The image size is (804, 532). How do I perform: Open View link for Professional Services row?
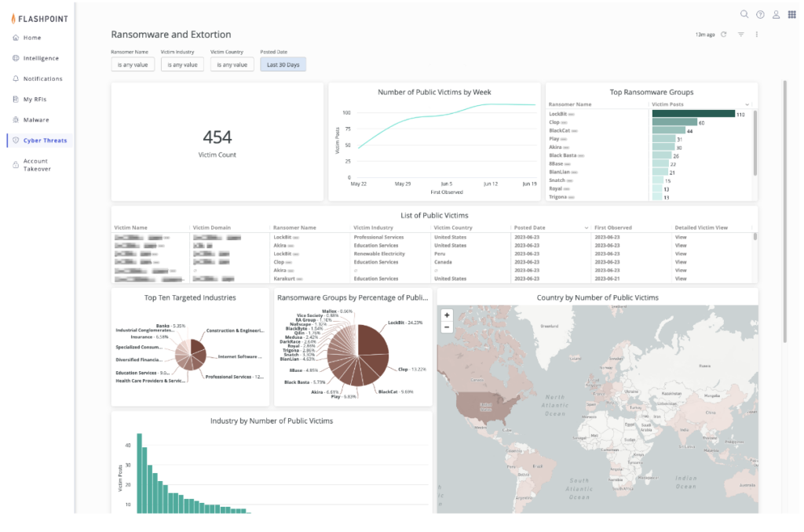coord(681,237)
